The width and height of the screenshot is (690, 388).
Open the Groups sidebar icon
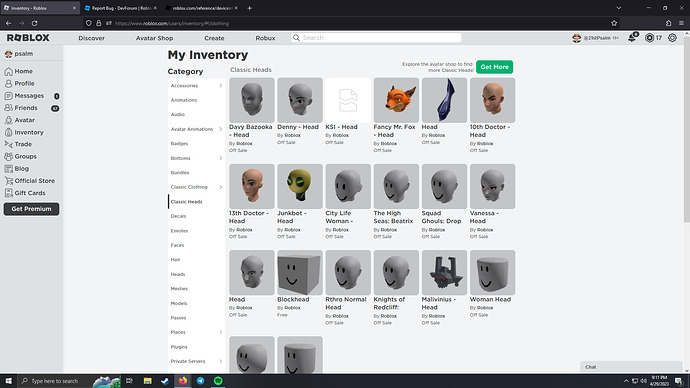pos(8,156)
